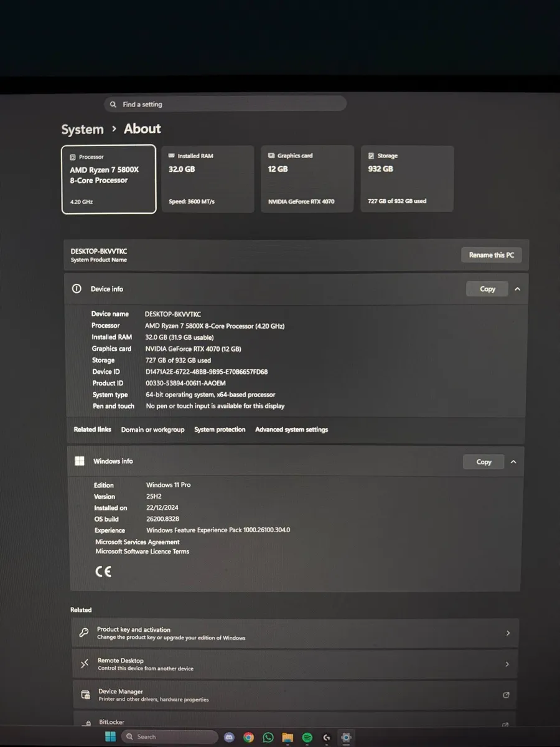Click the Version value 25H2
Viewport: 560px width, 747px height.
154,496
